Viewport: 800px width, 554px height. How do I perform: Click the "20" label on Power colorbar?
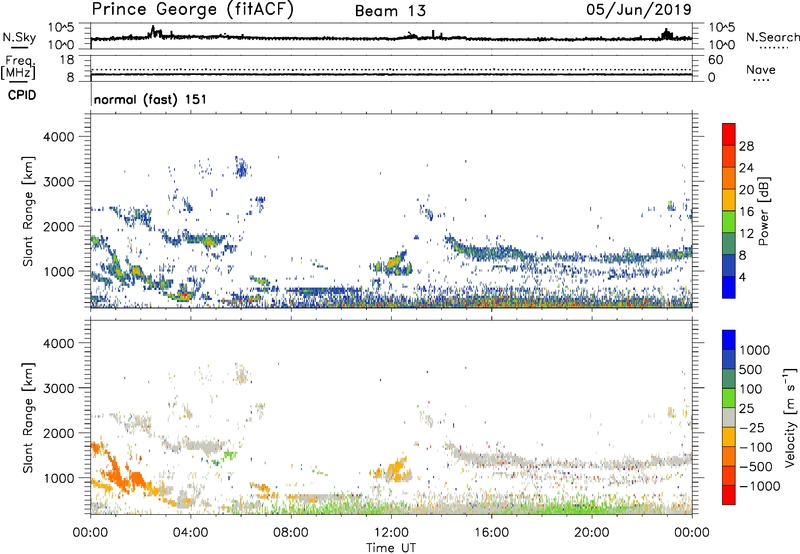(x=746, y=190)
